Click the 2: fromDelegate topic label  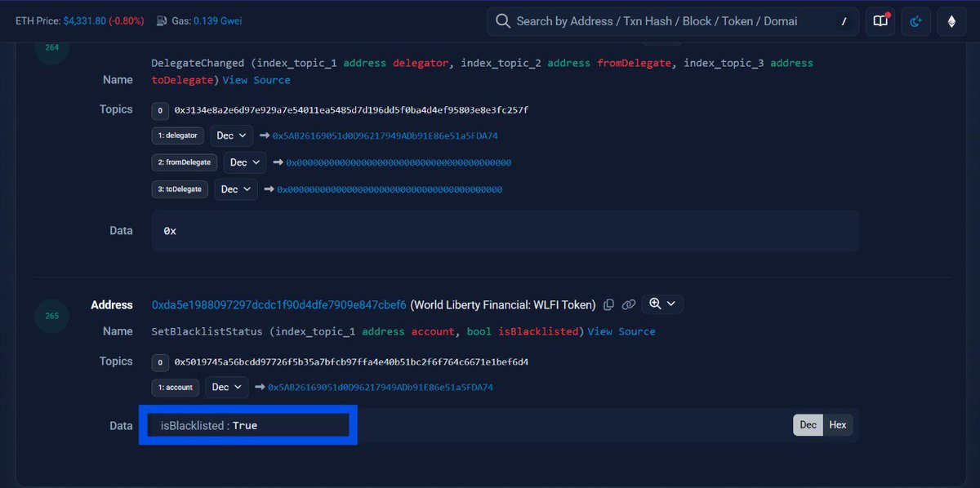tap(185, 162)
